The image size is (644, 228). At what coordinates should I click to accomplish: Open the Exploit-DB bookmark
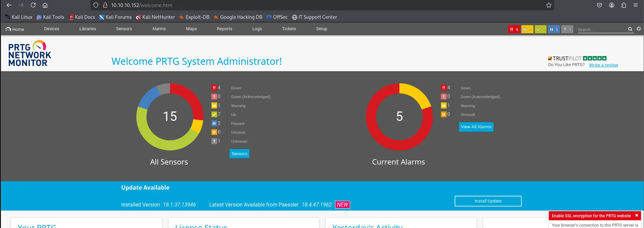(194, 17)
